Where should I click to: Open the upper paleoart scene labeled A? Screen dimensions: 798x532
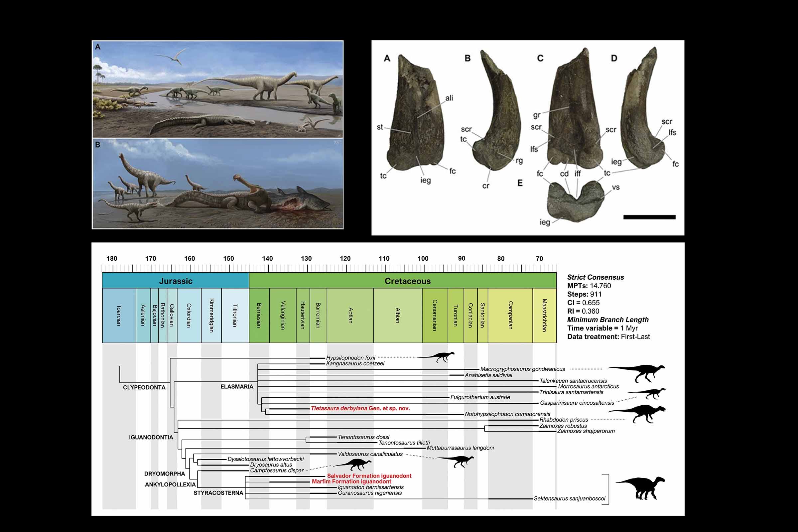[x=217, y=89]
